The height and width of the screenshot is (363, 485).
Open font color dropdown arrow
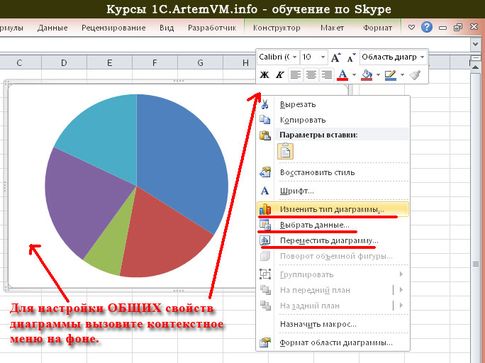[354, 75]
